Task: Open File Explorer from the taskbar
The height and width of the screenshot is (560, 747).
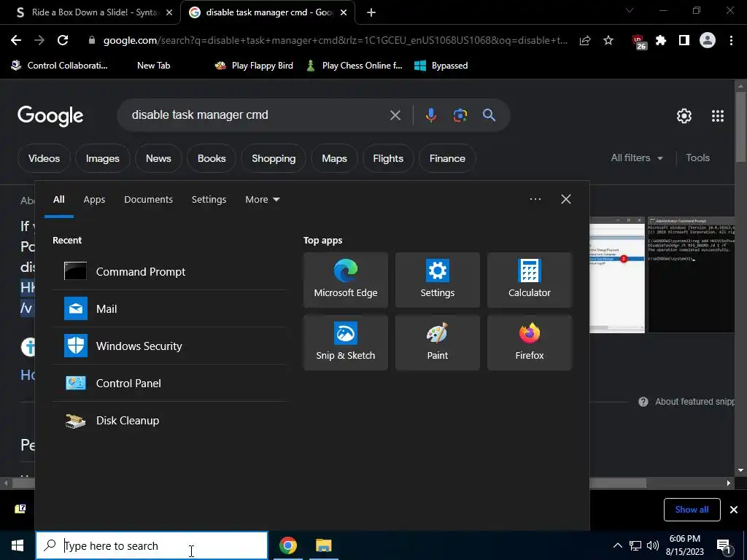Action: point(323,545)
